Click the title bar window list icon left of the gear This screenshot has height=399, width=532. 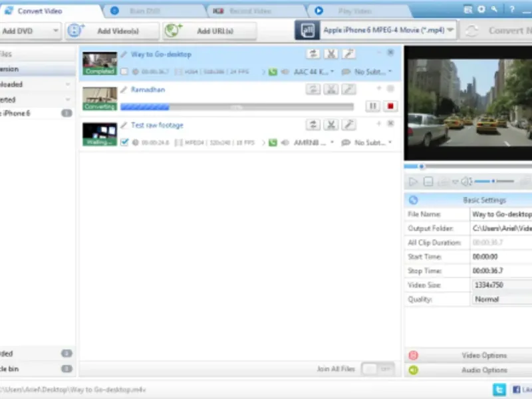[468, 9]
